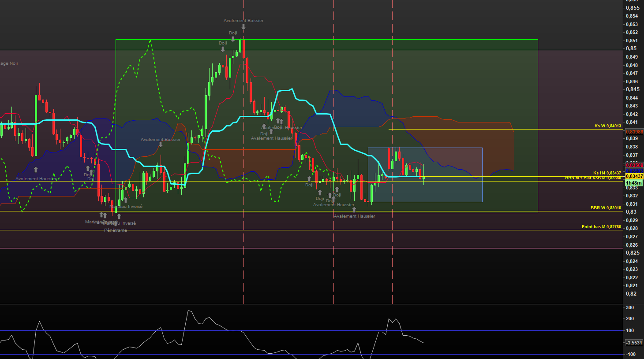Click the red 0,83569 price tag

click(x=634, y=165)
